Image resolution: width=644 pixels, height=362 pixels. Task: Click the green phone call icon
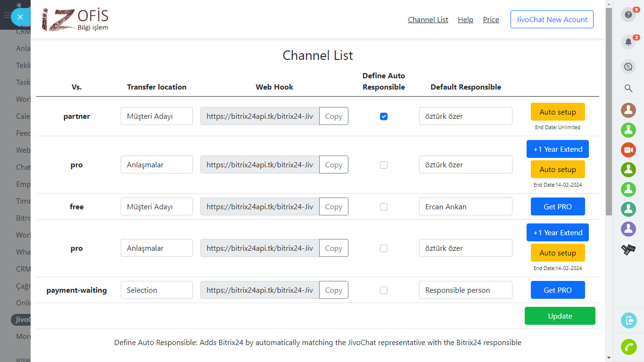628,346
